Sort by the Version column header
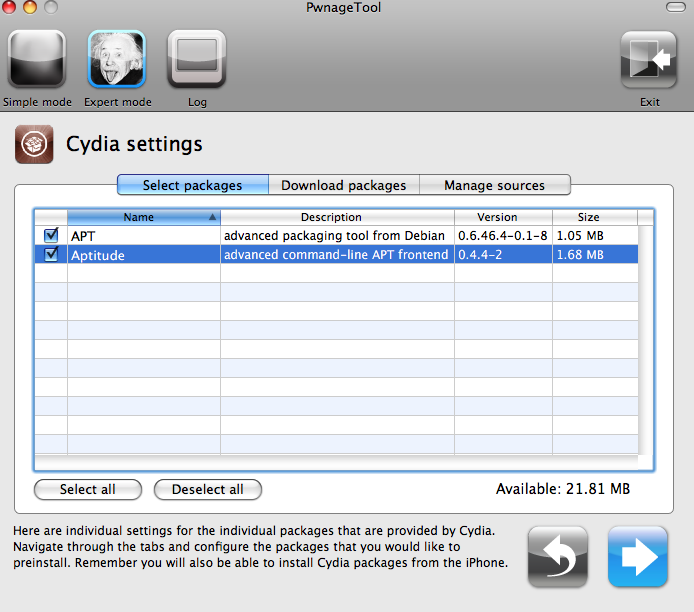The image size is (694, 612). [497, 217]
